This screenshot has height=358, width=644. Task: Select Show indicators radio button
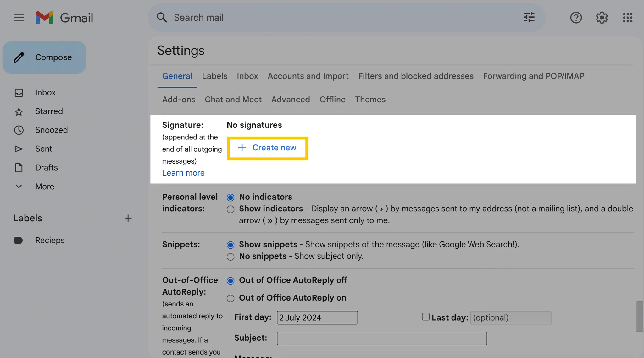pos(230,209)
